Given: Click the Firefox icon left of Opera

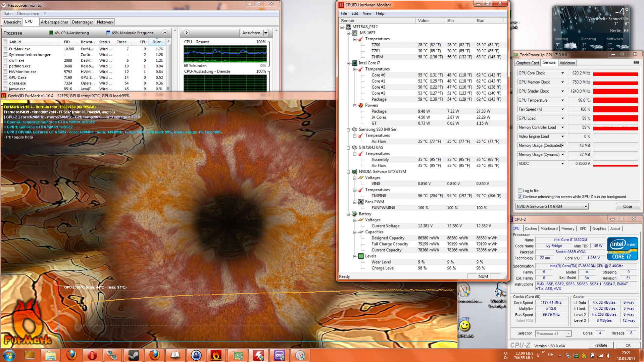Looking at the screenshot, I should [71, 355].
